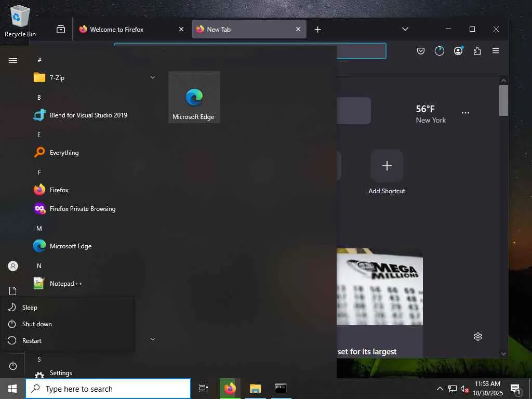The image size is (532, 399).
Task: Click the Firefox page scrollbar thumb
Action: (x=503, y=100)
